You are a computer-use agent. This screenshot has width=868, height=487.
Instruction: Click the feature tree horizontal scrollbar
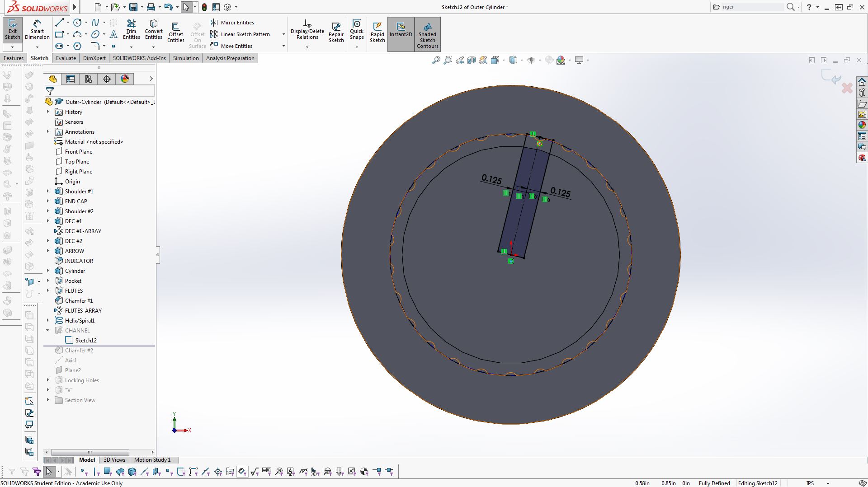pyautogui.click(x=90, y=452)
